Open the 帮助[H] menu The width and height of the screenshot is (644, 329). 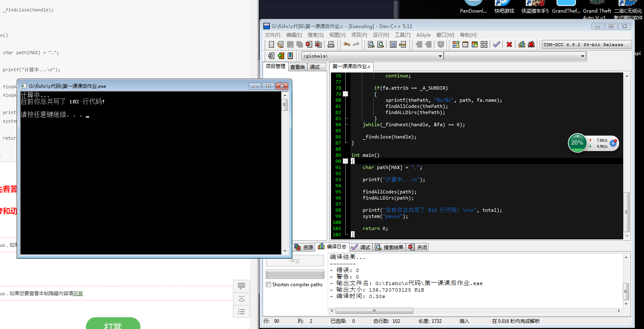click(468, 35)
